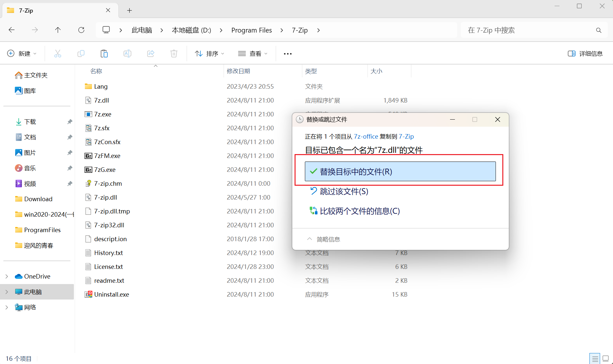
Task: Expand the 此电脑 tree node
Action: pos(7,292)
